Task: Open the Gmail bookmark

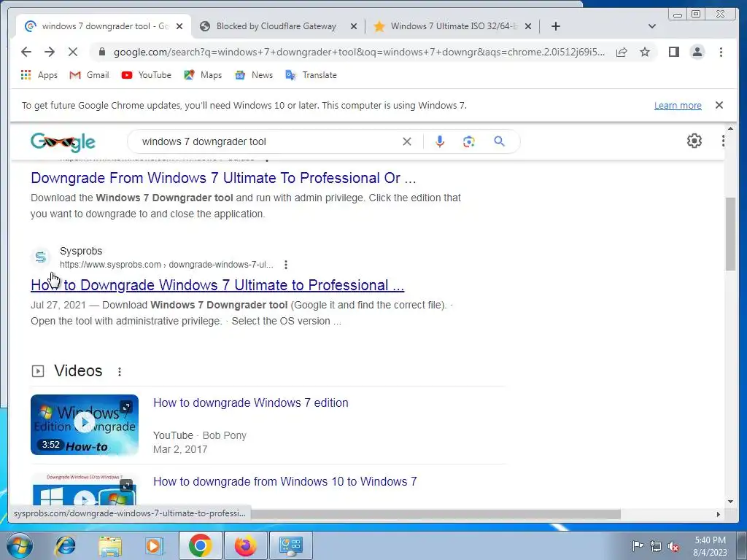Action: tap(89, 75)
